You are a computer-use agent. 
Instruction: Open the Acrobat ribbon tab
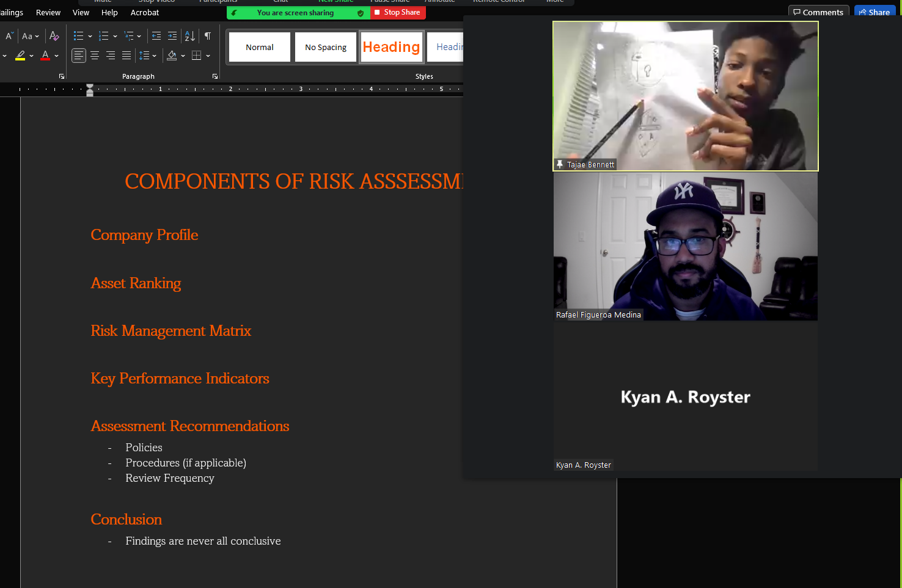[145, 12]
